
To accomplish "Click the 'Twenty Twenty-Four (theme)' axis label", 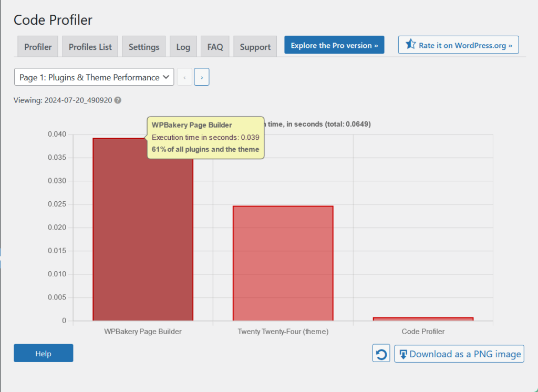I will 283,332.
